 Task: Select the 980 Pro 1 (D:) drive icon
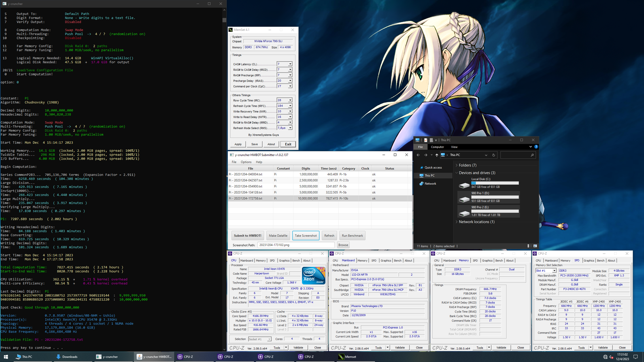pos(464,199)
